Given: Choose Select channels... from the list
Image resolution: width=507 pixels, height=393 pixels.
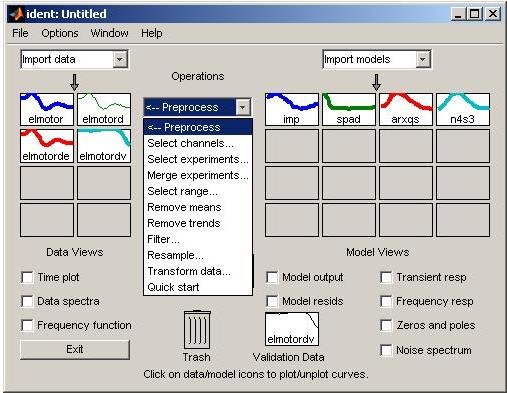Looking at the screenshot, I should point(198,143).
